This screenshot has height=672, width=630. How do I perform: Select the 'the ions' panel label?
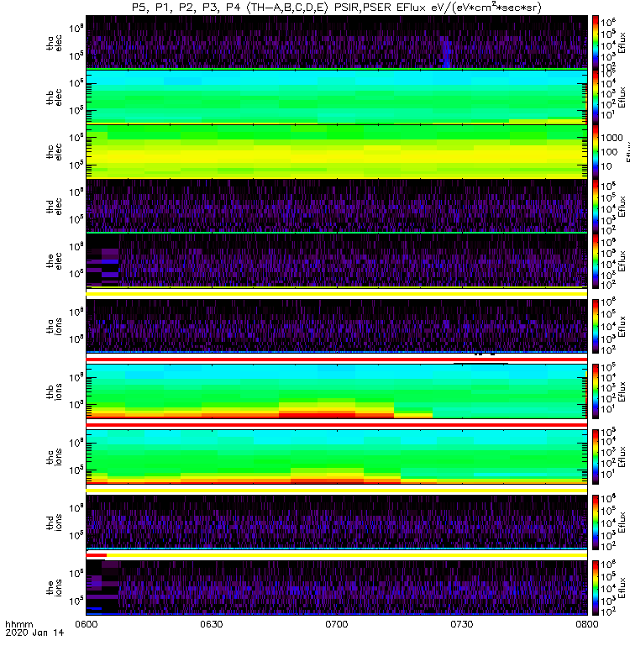[55, 587]
